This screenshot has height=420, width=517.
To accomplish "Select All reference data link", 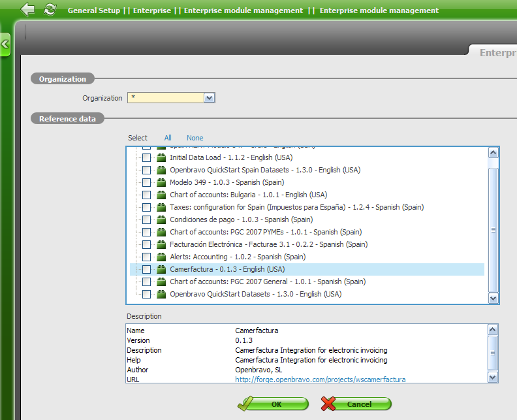I will click(168, 138).
